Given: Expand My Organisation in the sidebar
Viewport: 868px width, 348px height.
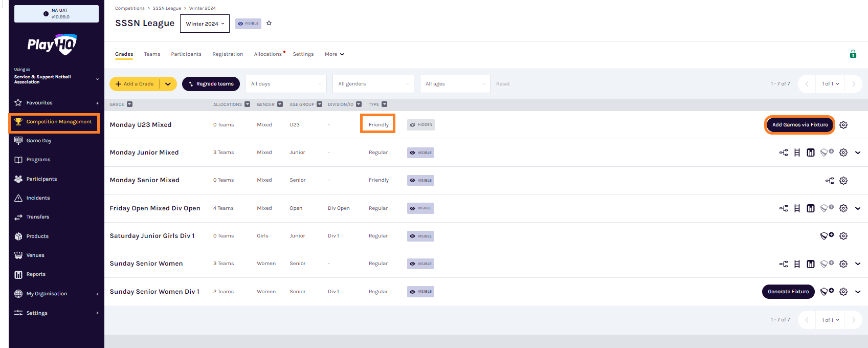Looking at the screenshot, I should pos(97,294).
